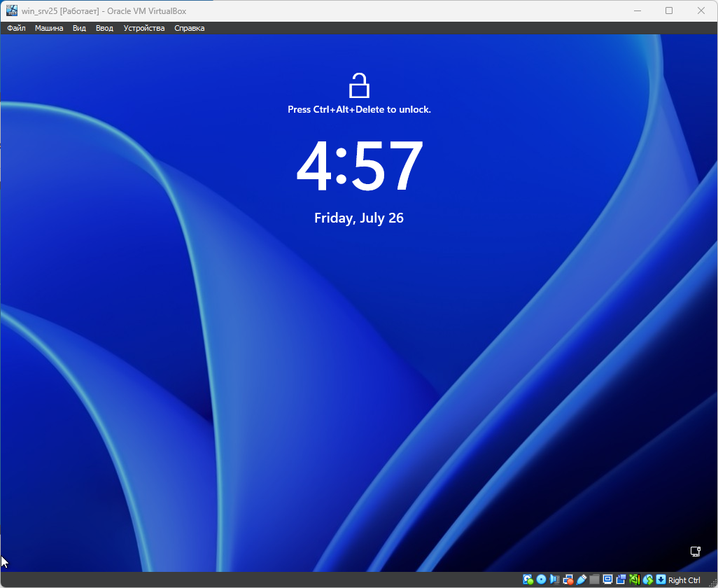This screenshot has height=588, width=718.
Task: Click the Friday, July 26 date
Action: click(x=359, y=218)
